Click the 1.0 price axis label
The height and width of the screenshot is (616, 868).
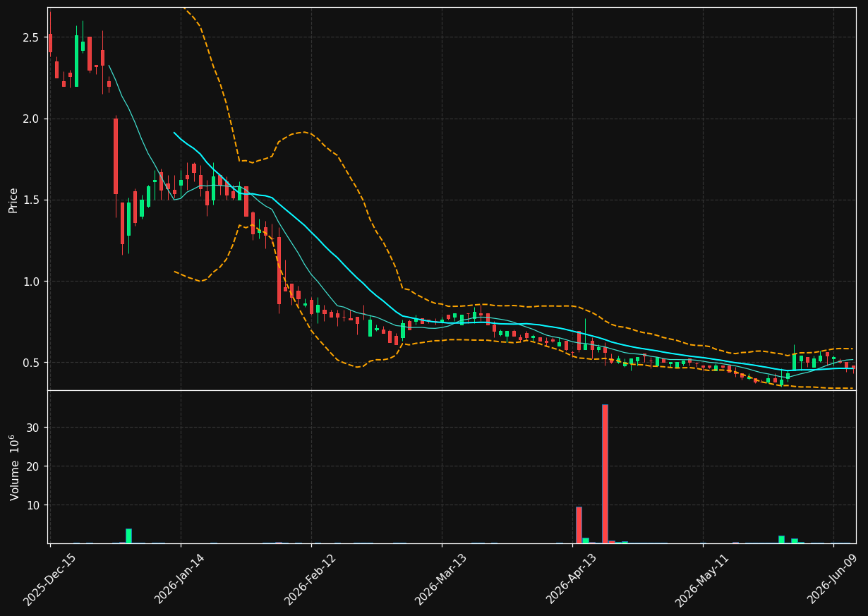30,282
